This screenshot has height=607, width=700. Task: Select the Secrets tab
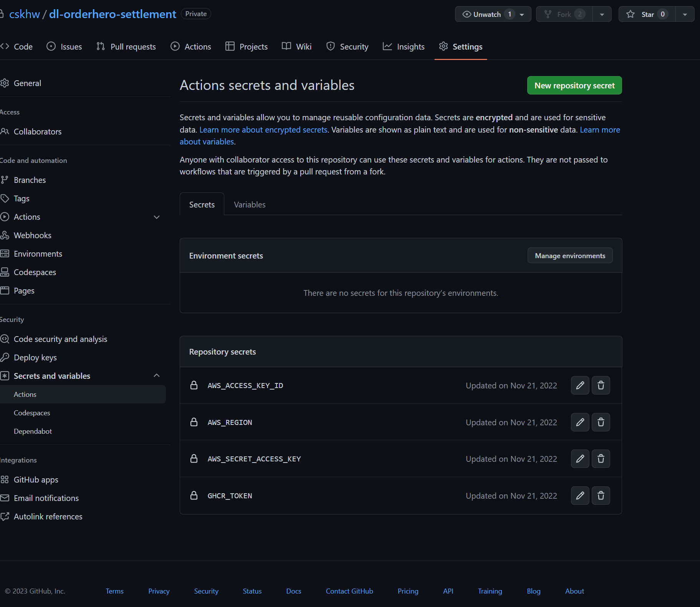click(202, 204)
